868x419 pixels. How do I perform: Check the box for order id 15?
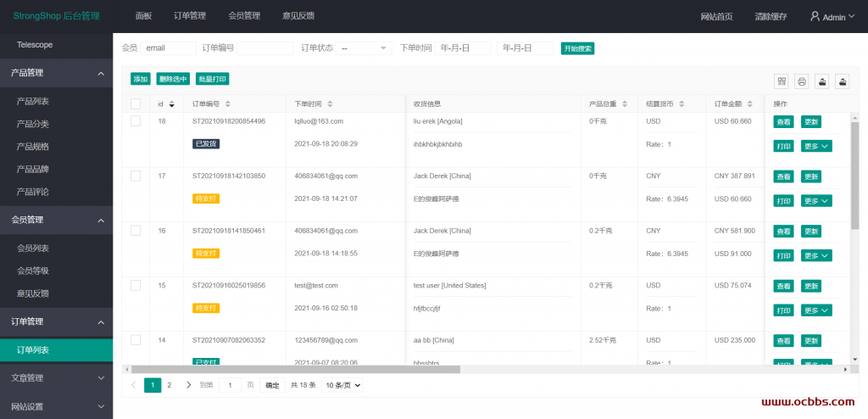[x=136, y=286]
